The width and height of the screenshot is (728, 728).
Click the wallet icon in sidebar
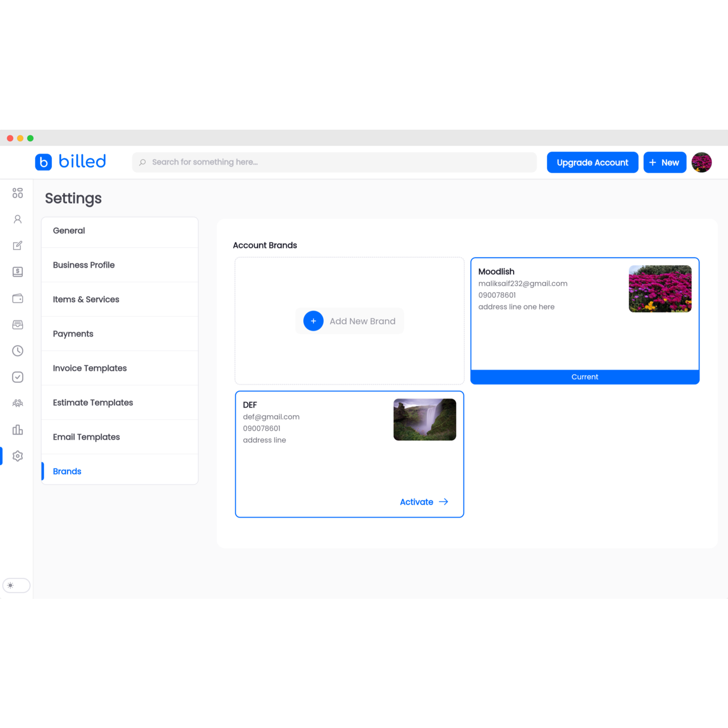(x=18, y=299)
